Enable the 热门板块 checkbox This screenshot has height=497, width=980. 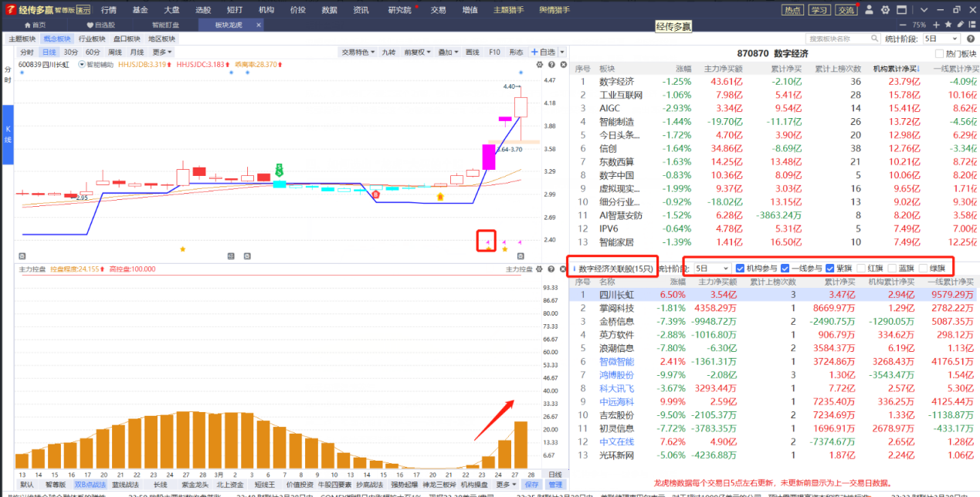pos(939,53)
